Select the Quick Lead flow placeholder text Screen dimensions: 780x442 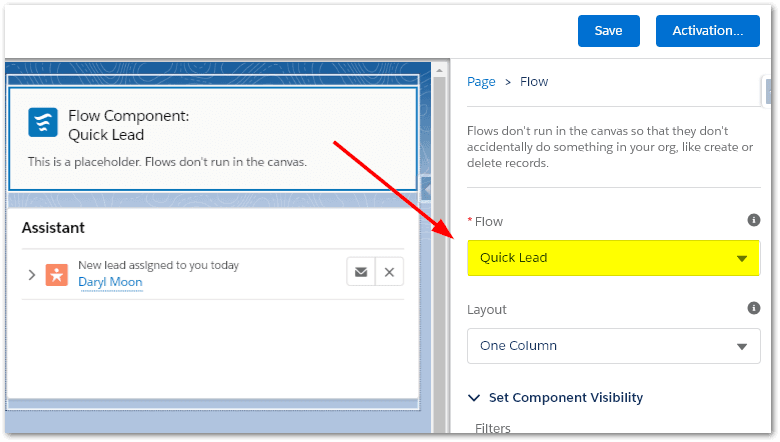click(x=167, y=161)
